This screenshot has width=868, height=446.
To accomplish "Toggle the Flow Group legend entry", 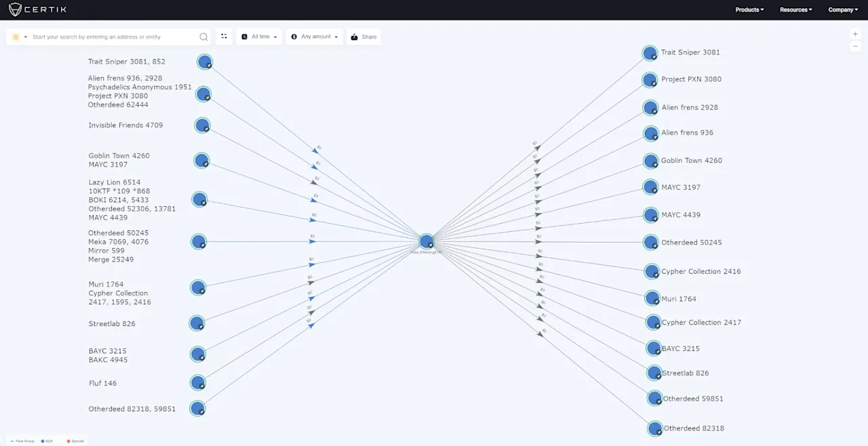I will pos(22,441).
